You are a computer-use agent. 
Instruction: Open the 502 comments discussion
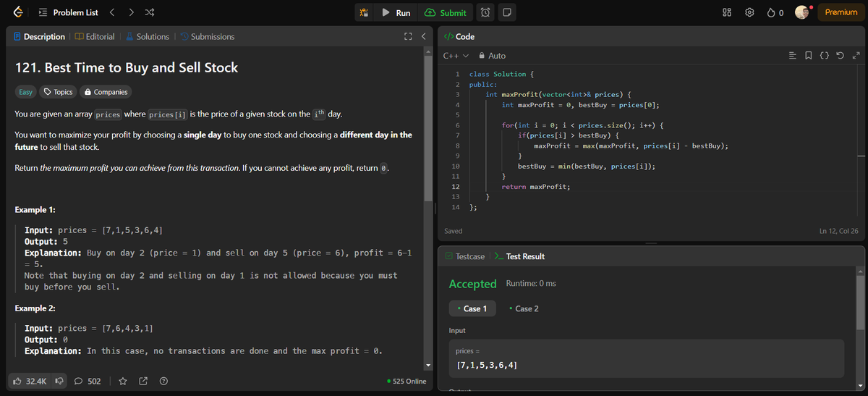pyautogui.click(x=88, y=381)
